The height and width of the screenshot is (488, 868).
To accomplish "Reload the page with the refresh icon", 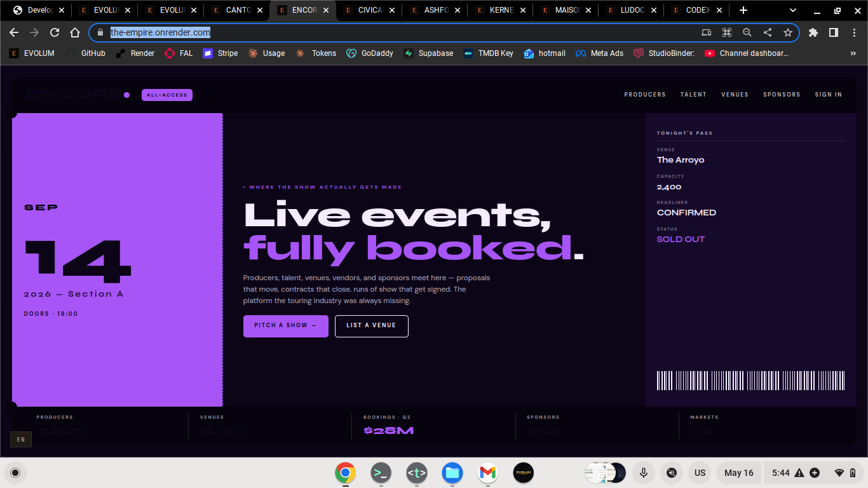I will click(55, 32).
